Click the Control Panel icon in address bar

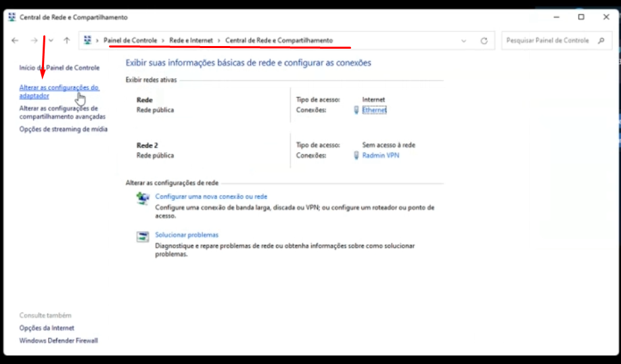[88, 41]
